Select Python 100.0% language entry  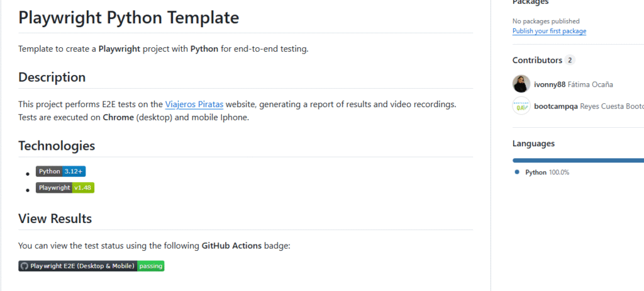pyautogui.click(x=542, y=173)
